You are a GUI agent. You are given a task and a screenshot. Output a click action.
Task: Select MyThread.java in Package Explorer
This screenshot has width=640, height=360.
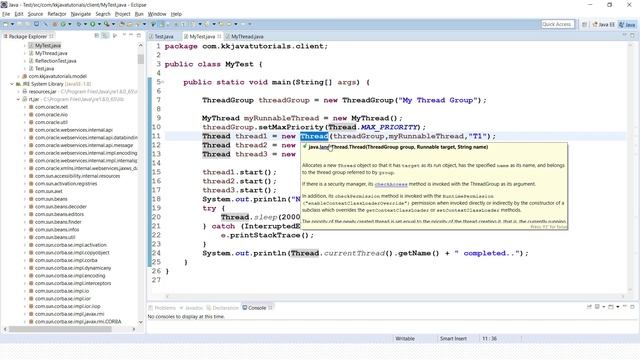[x=51, y=53]
